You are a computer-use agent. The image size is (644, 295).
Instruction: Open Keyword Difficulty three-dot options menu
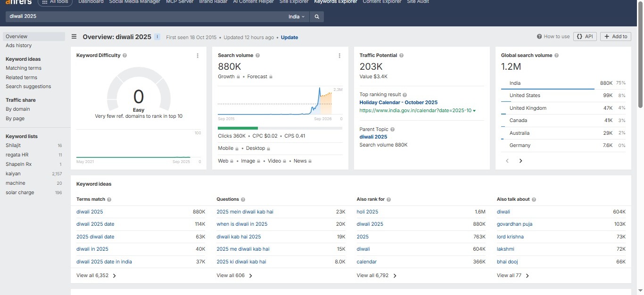[x=198, y=56]
